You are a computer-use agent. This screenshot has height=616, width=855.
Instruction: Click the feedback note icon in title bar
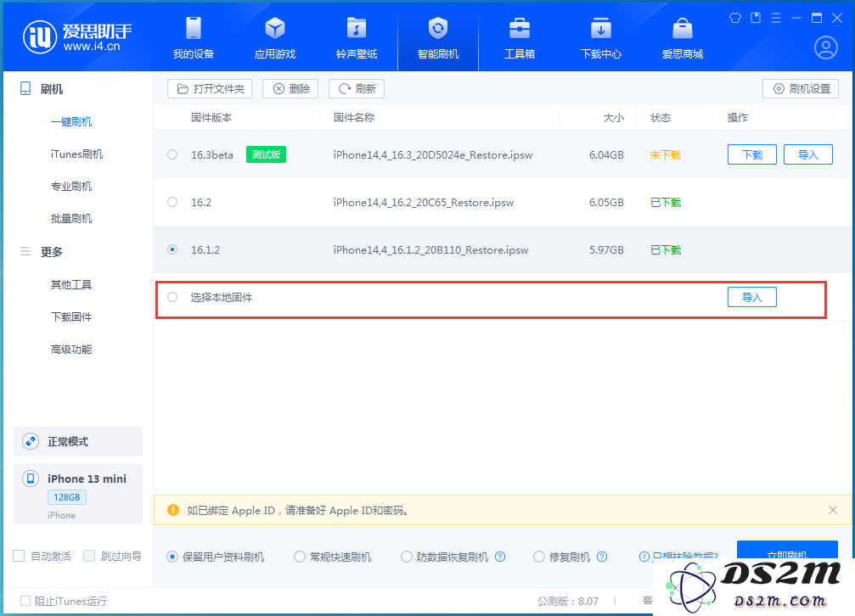(756, 18)
